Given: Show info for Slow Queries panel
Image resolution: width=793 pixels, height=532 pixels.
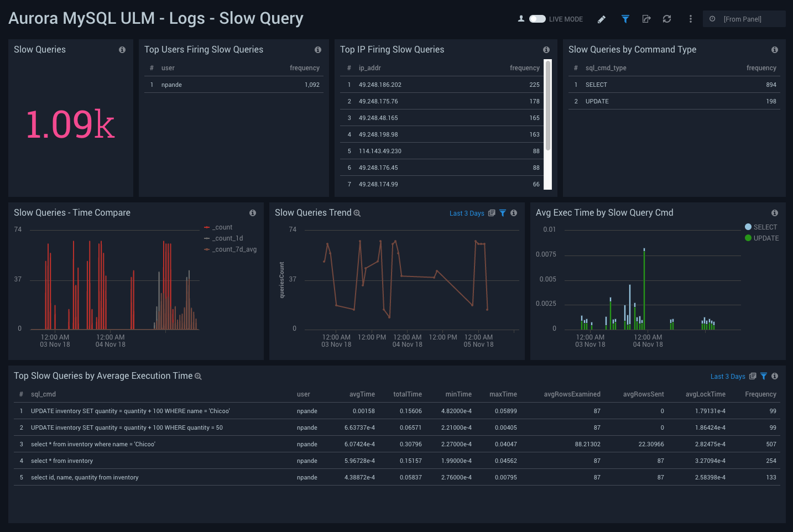Looking at the screenshot, I should coord(122,50).
